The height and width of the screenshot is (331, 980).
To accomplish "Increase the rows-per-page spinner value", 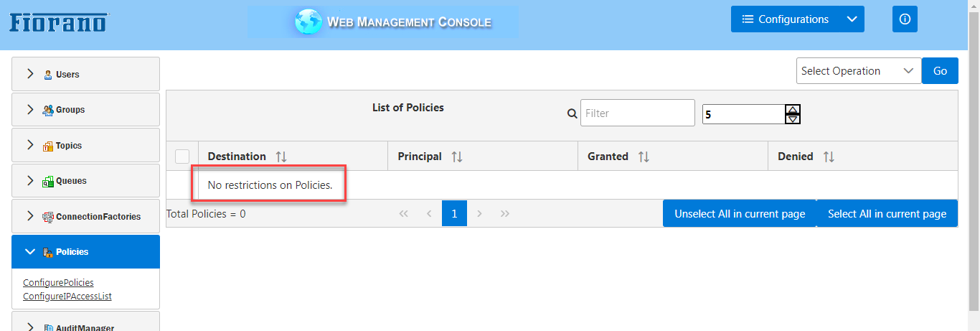I will coord(793,109).
